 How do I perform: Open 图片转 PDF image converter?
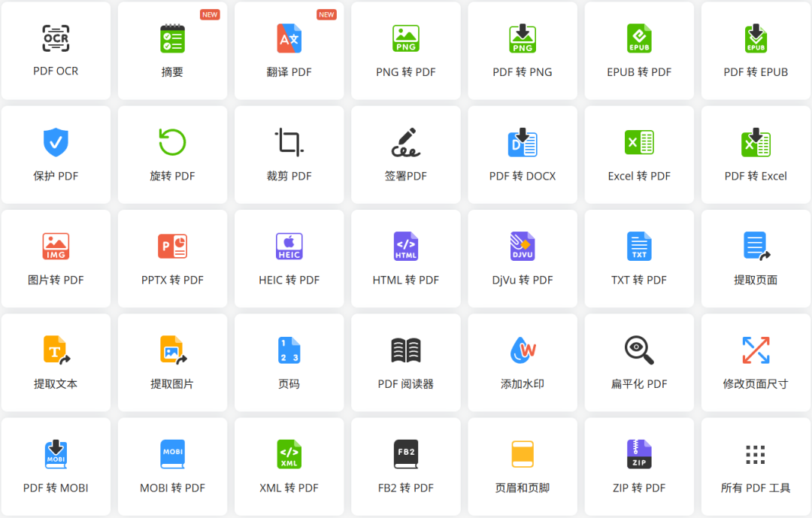tap(56, 259)
